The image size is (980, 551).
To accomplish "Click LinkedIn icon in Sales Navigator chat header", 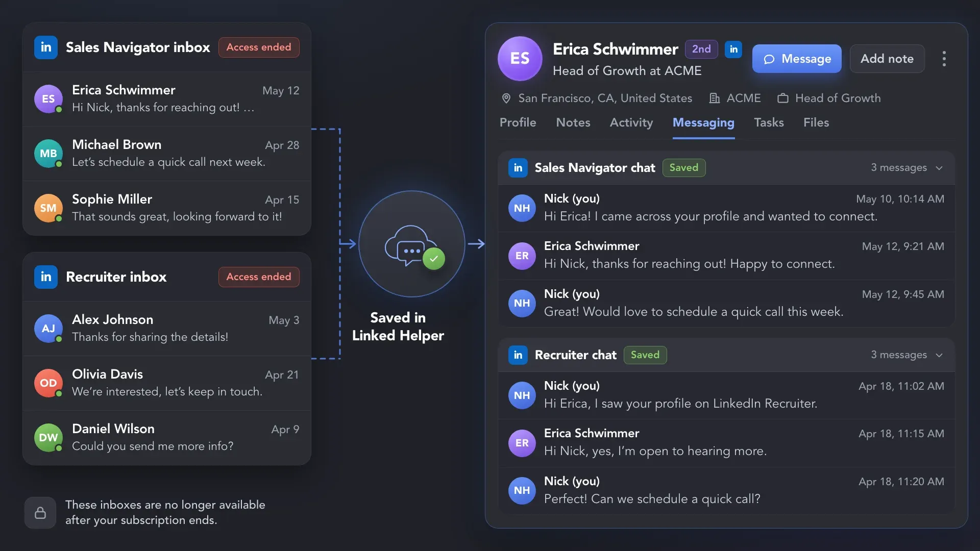I will (518, 168).
